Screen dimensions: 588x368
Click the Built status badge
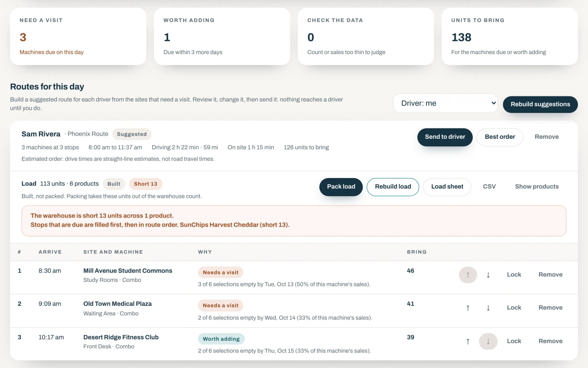(114, 184)
